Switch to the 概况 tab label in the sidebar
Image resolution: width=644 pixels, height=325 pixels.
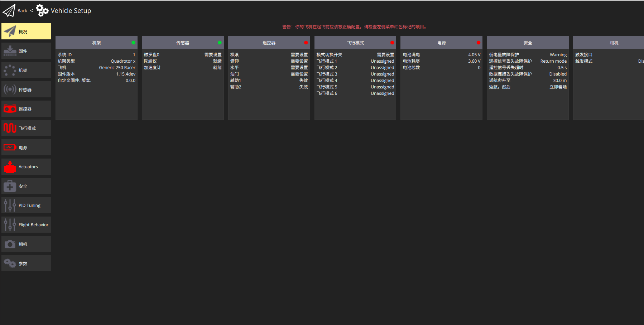tap(23, 32)
